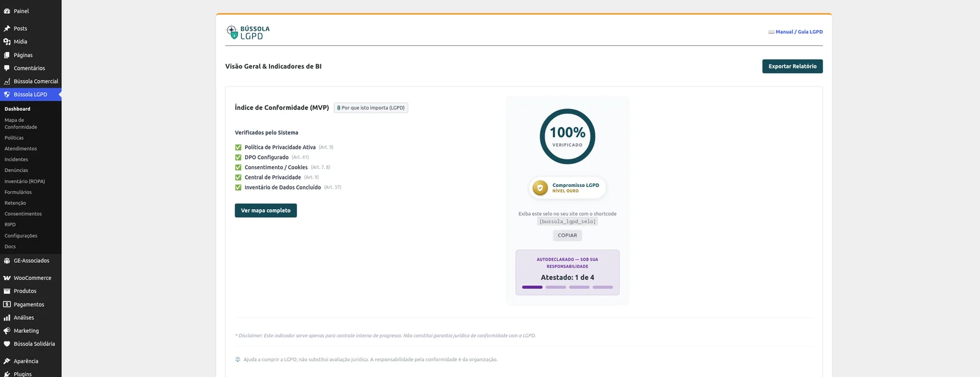The width and height of the screenshot is (980, 377).
Task: Click the Bússola LGPD shield icon in sidebar
Action: coord(7,94)
